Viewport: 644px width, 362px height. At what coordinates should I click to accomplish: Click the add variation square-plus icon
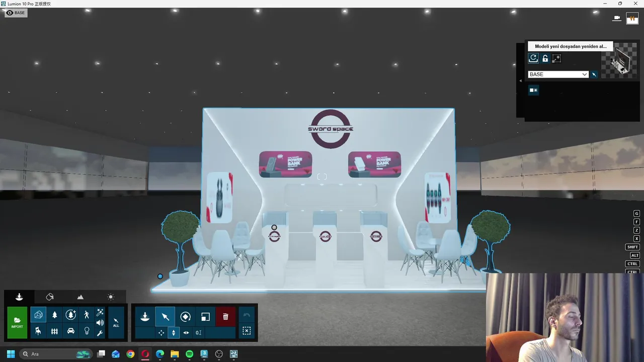[533, 90]
